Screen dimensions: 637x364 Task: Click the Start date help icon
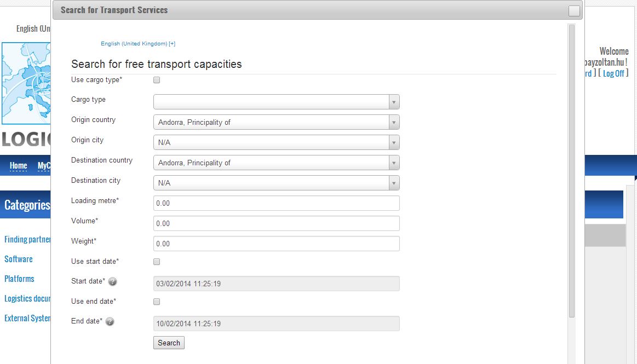coord(112,282)
